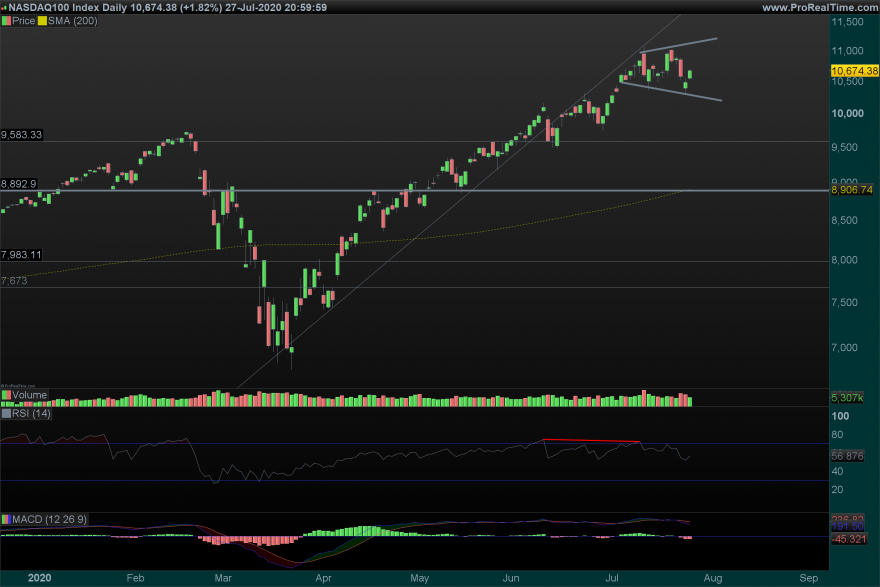Viewport: 880px width, 587px height.
Task: Select the Price legend label
Action: 24,21
